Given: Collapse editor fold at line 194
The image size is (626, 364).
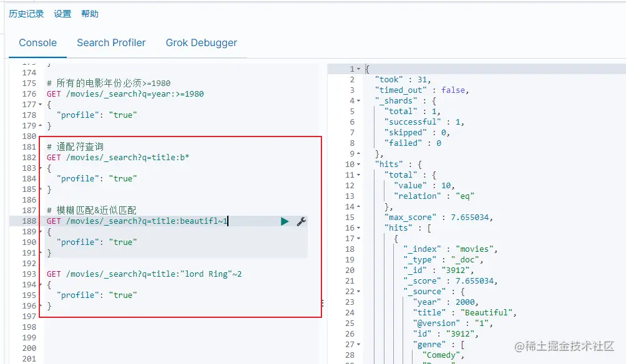Looking at the screenshot, I should coord(41,285).
